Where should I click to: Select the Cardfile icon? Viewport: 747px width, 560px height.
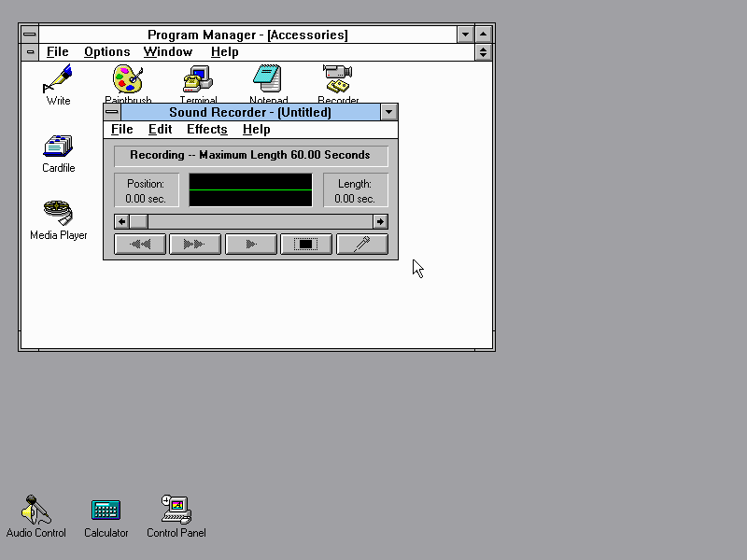click(x=58, y=147)
